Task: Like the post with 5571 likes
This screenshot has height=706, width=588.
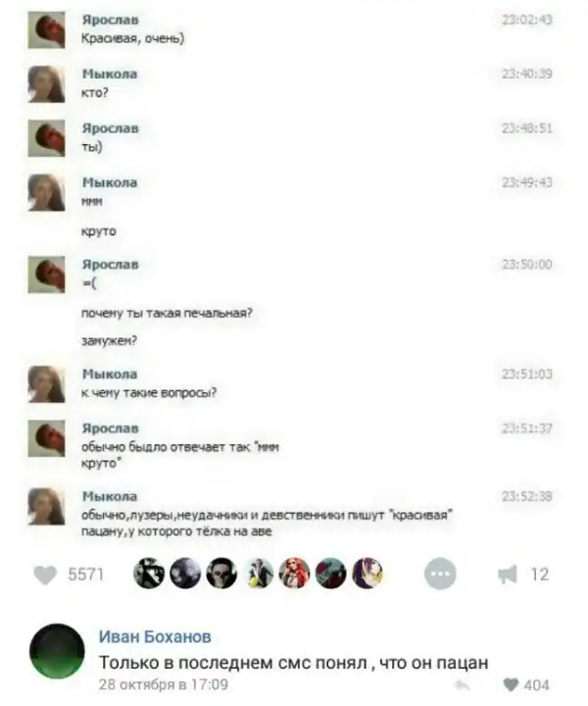Action: pyautogui.click(x=45, y=575)
